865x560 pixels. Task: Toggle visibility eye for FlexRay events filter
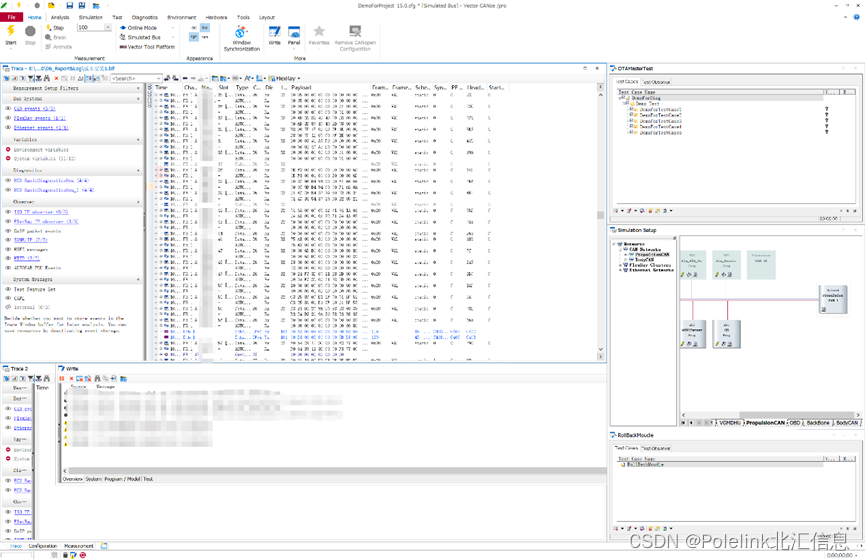tap(8, 118)
